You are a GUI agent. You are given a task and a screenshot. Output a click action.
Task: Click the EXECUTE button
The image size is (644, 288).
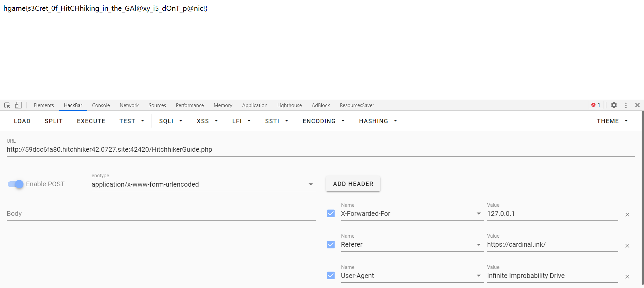click(x=91, y=121)
